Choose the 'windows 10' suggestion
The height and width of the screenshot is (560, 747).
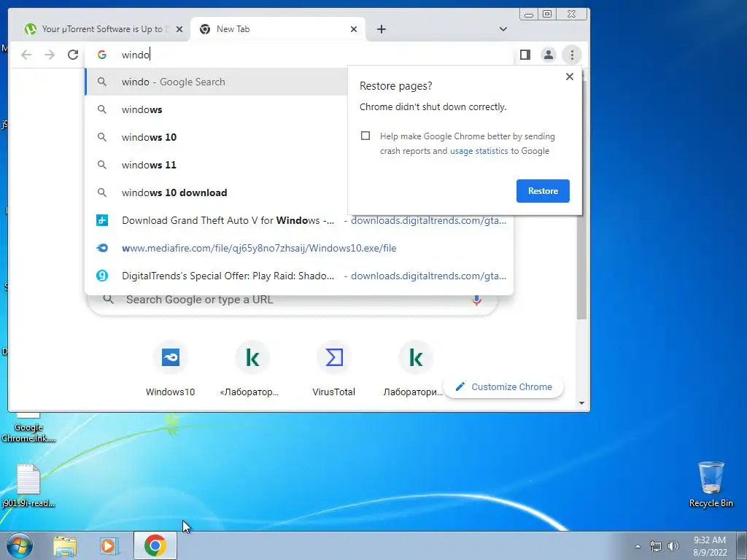pos(216,137)
